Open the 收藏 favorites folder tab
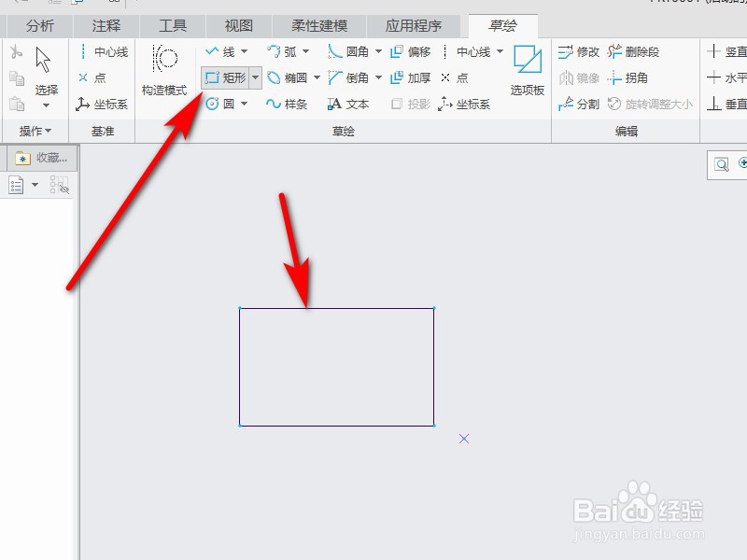Viewport: 747px width, 560px height. pyautogui.click(x=41, y=158)
